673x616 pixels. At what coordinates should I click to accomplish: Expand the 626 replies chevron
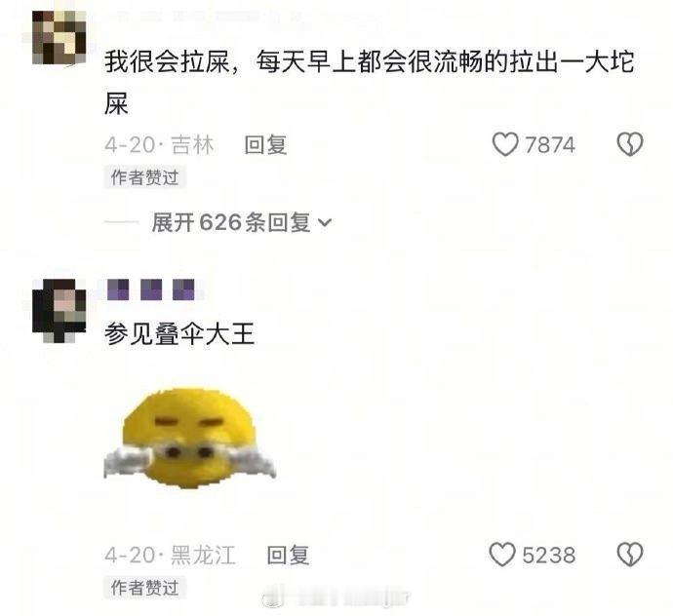click(325, 222)
